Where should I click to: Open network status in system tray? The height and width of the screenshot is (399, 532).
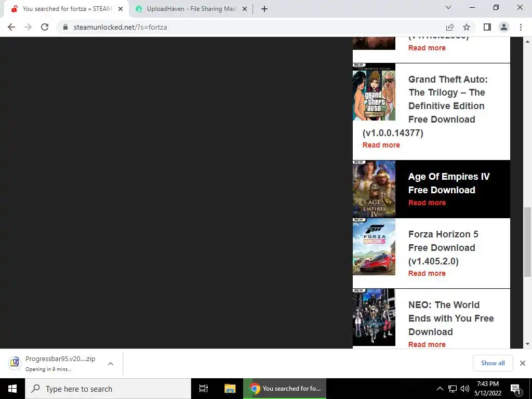(x=453, y=389)
